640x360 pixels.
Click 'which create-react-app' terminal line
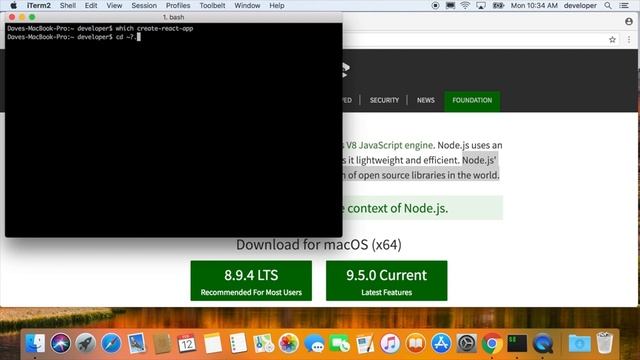pos(100,28)
